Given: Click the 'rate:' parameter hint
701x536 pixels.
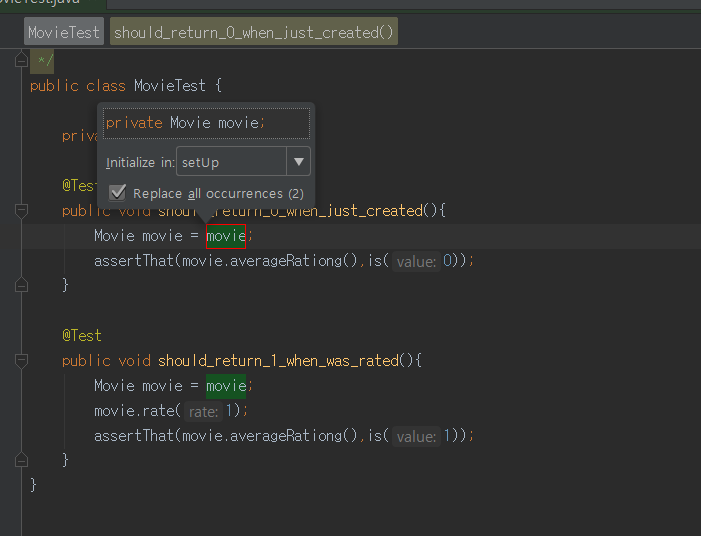Looking at the screenshot, I should tap(203, 412).
